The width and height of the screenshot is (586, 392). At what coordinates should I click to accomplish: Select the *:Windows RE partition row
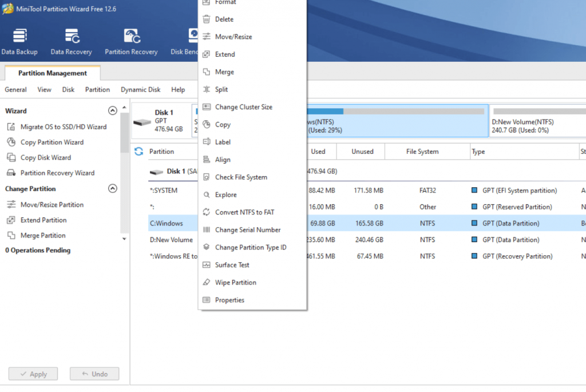pyautogui.click(x=367, y=256)
